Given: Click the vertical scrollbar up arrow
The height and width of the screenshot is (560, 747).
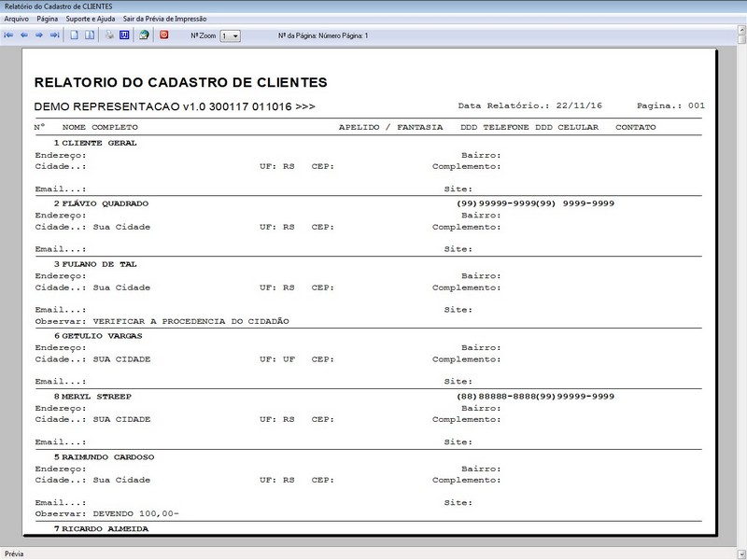Looking at the screenshot, I should point(741,30).
